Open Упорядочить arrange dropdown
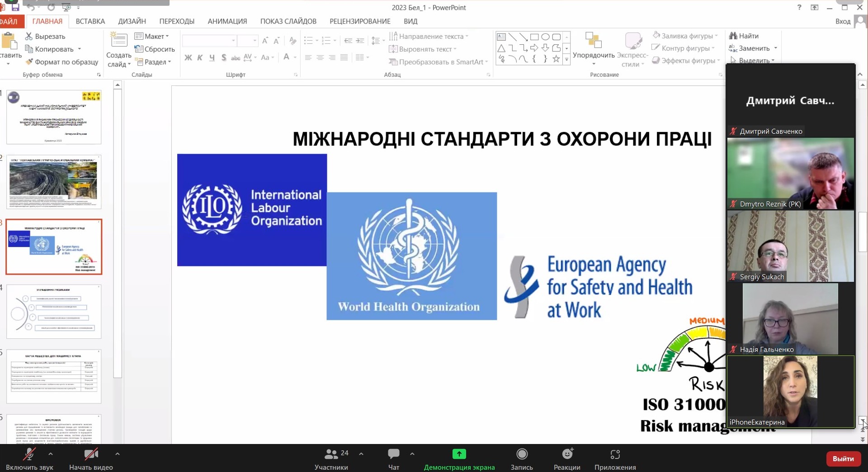868x472 pixels. (x=594, y=50)
